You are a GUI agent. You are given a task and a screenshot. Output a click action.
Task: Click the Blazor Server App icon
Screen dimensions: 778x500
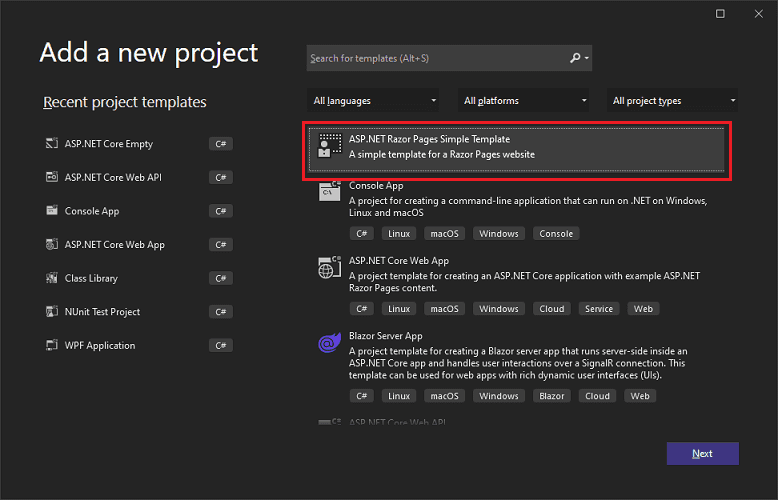pos(328,342)
